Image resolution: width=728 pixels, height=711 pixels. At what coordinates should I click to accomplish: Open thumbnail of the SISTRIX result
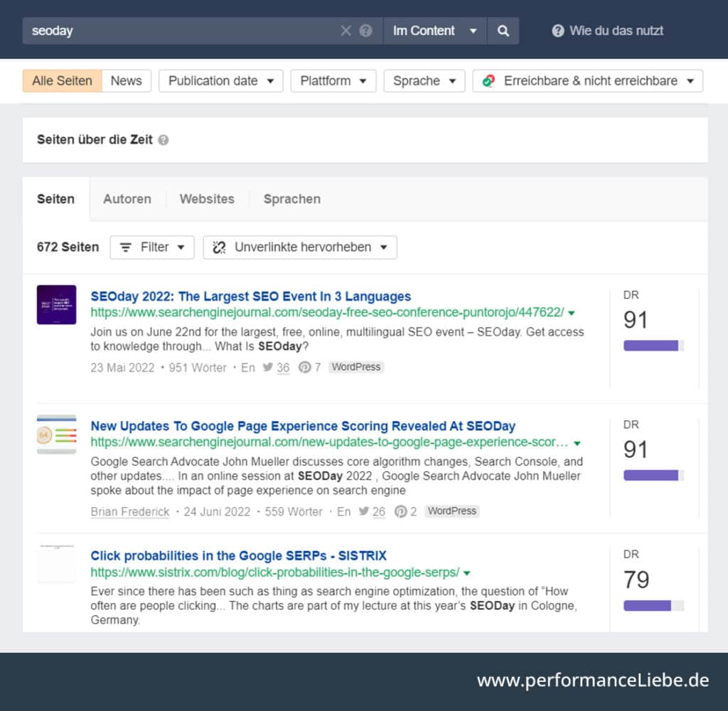[x=57, y=564]
